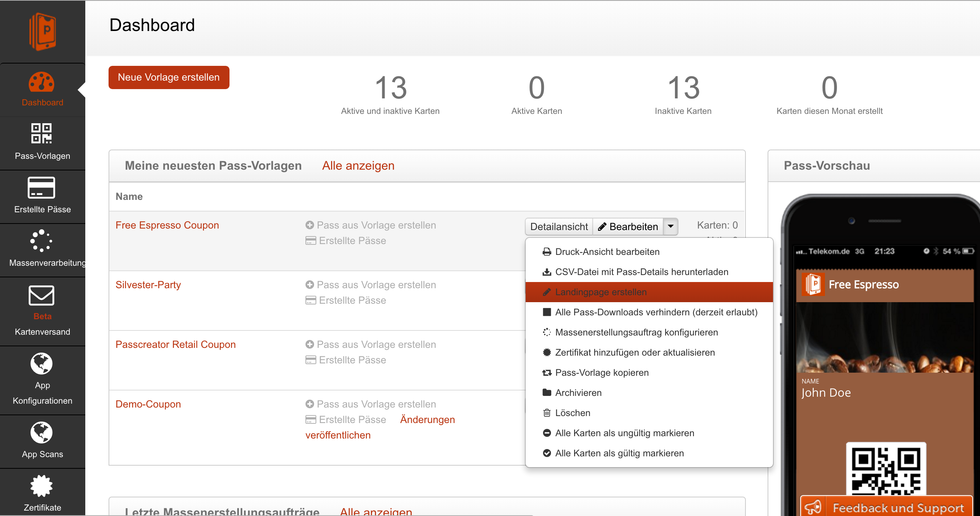Click Erstellte Pässe under Passcreator Retail Coupon
The width and height of the screenshot is (980, 516).
[346, 360]
